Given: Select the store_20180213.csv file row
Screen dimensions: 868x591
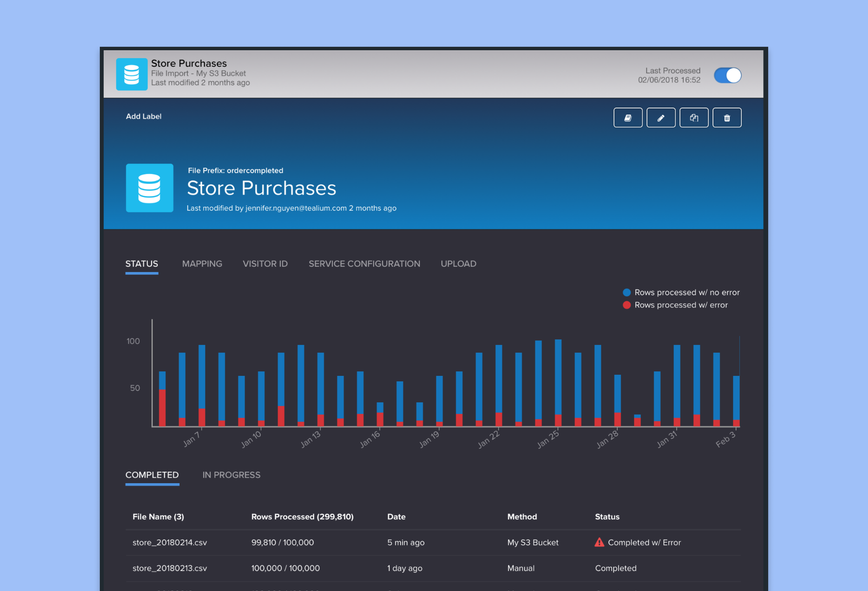Looking at the screenshot, I should coord(169,568).
